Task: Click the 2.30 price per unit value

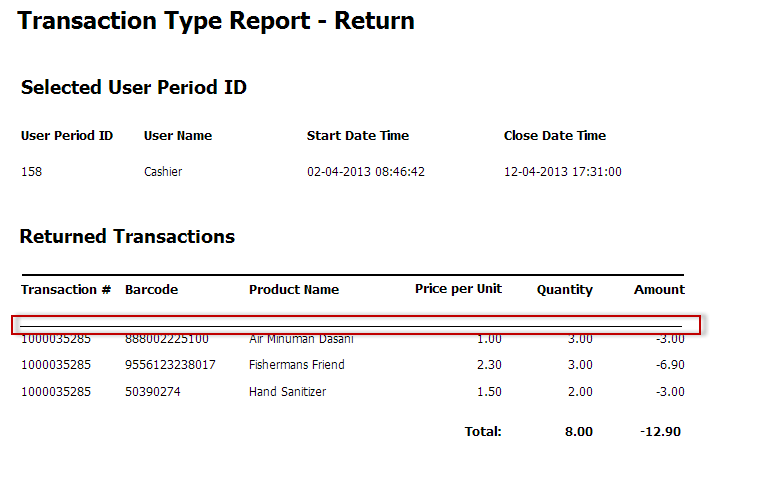Action: [489, 366]
